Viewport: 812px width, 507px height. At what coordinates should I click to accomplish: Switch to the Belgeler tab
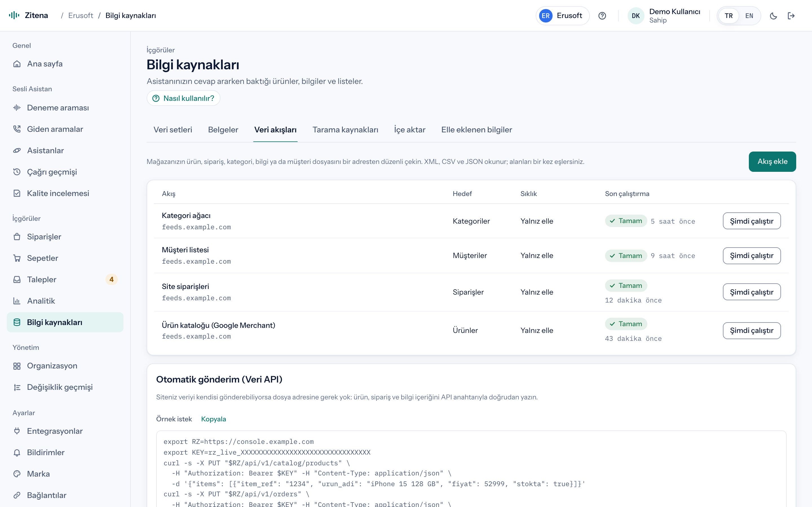click(223, 130)
